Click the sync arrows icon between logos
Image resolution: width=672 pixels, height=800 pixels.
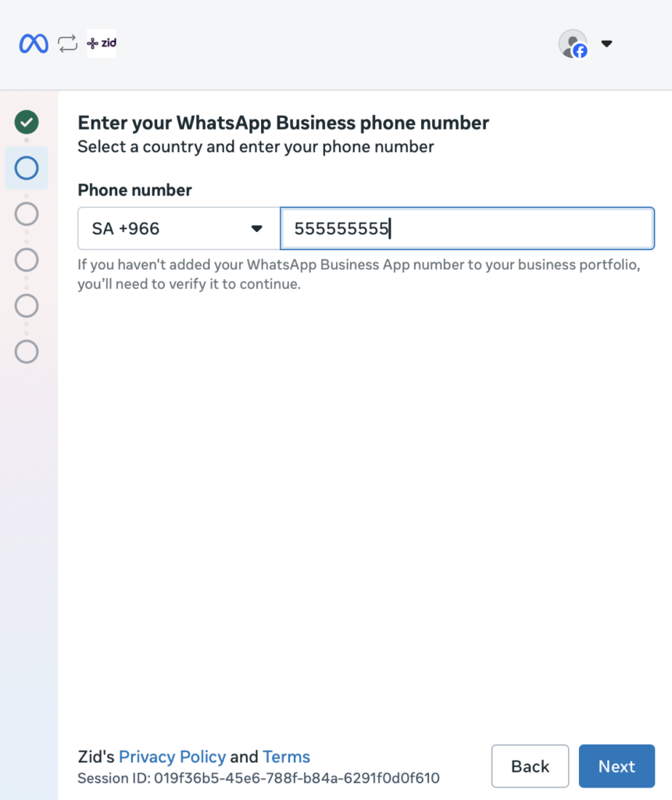[67, 44]
